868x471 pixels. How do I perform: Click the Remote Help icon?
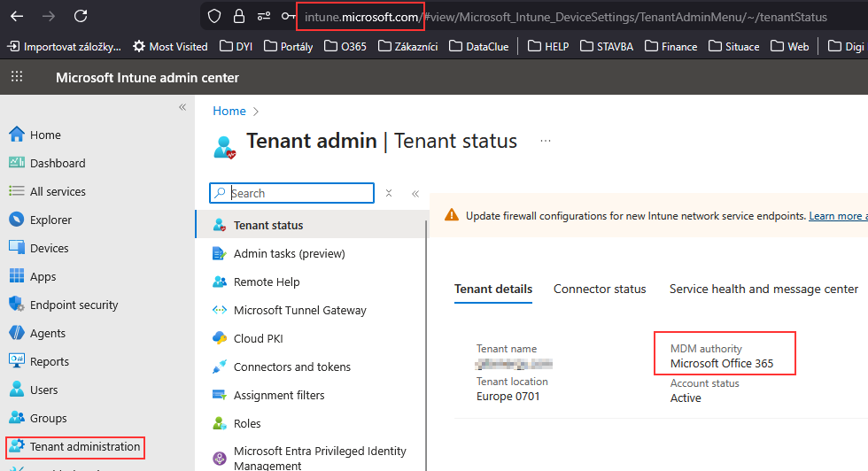pyautogui.click(x=220, y=282)
